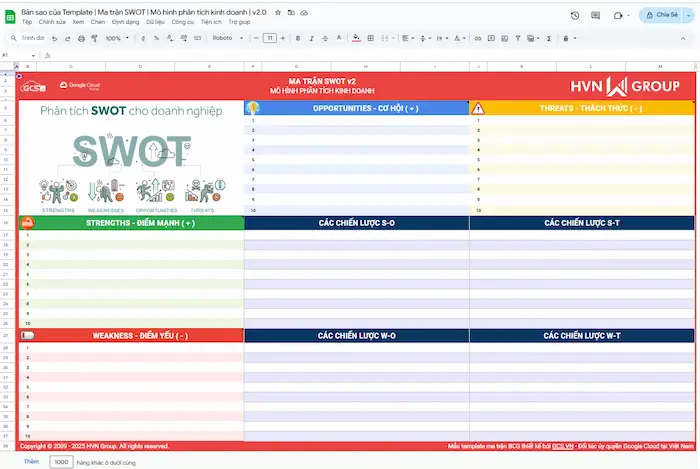Click the font size input field
The height and width of the screenshot is (469, 700).
coord(269,38)
